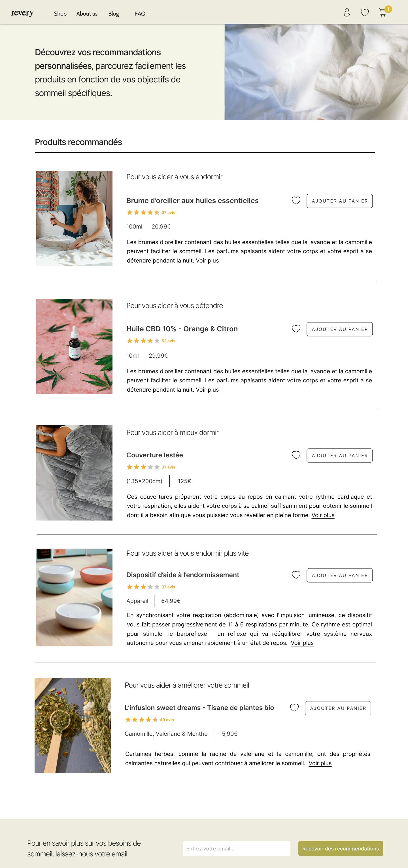Viewport: 408px width, 868px height.
Task: Toggle heart for Dispositif d'aide à l'endormissement
Action: [x=296, y=575]
